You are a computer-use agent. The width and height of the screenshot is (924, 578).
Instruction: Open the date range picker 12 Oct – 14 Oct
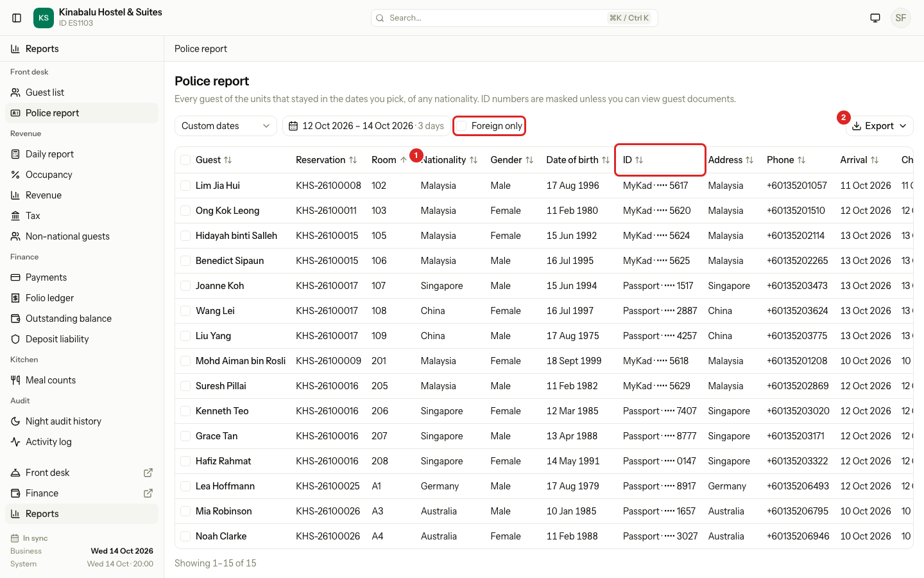point(366,126)
